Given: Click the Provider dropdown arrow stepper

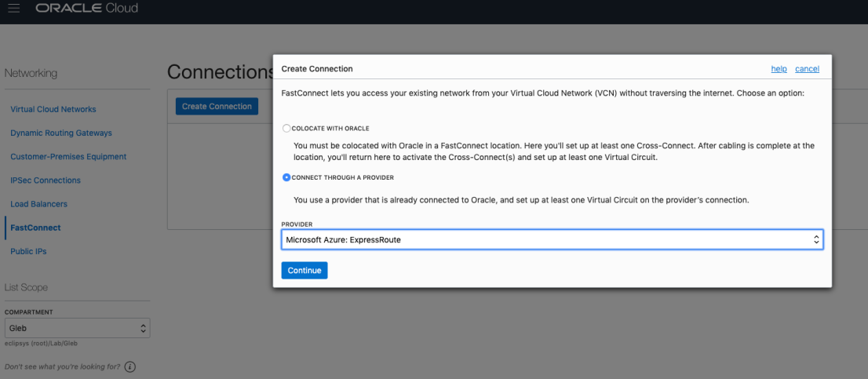Looking at the screenshot, I should click(816, 239).
